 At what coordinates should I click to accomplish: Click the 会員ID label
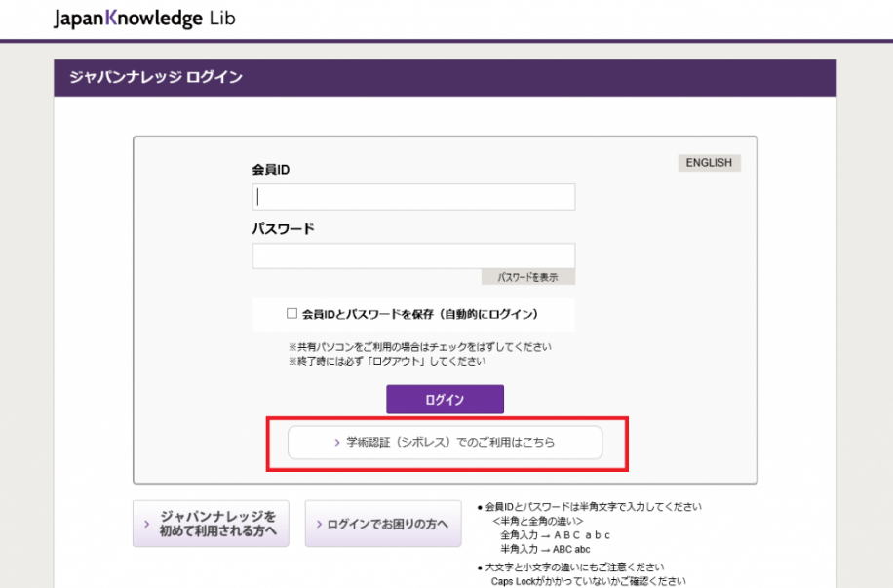(x=271, y=170)
